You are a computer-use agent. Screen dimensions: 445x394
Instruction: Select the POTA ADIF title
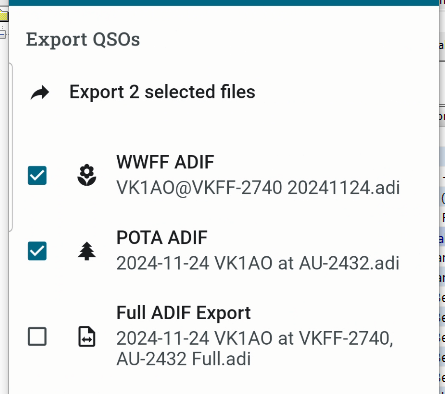point(162,238)
